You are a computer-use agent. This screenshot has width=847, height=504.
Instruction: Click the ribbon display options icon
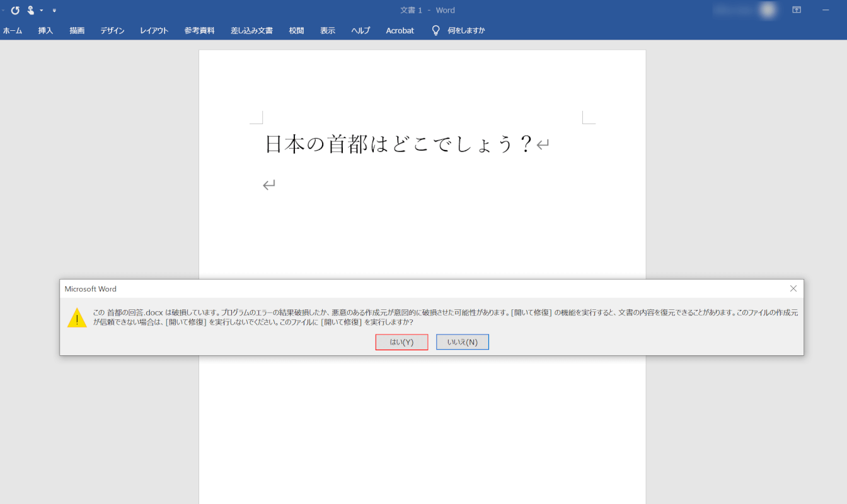797,10
